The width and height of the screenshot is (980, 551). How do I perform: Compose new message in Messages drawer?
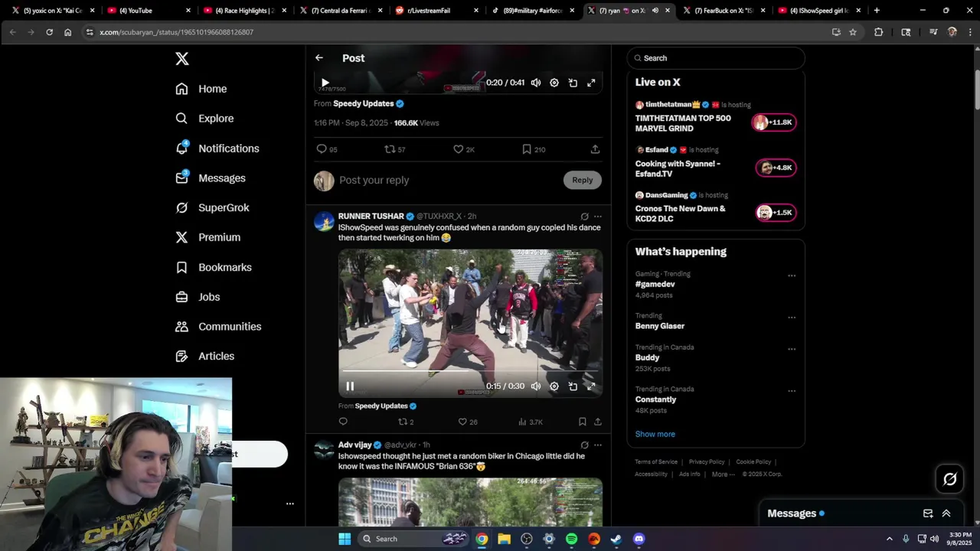coord(928,514)
